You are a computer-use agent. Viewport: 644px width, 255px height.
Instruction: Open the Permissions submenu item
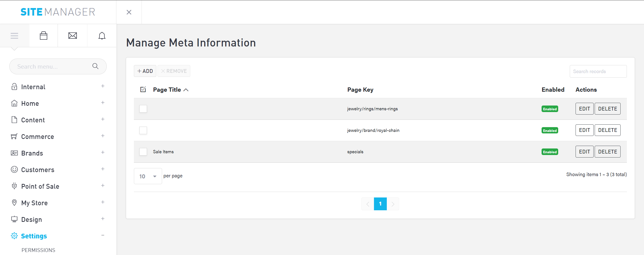pyautogui.click(x=38, y=250)
